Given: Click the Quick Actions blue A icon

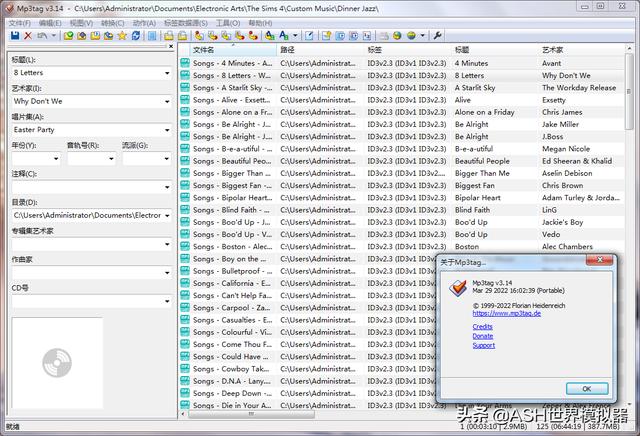Looking at the screenshot, I should pos(284,36).
